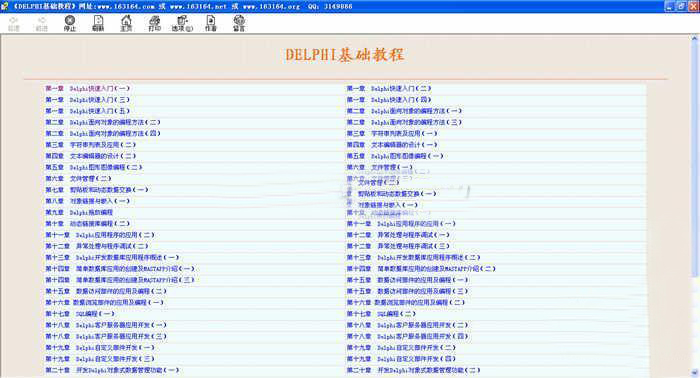Open 第六章 文件管理(二) in left column
This screenshot has width=700, height=378.
(78, 179)
